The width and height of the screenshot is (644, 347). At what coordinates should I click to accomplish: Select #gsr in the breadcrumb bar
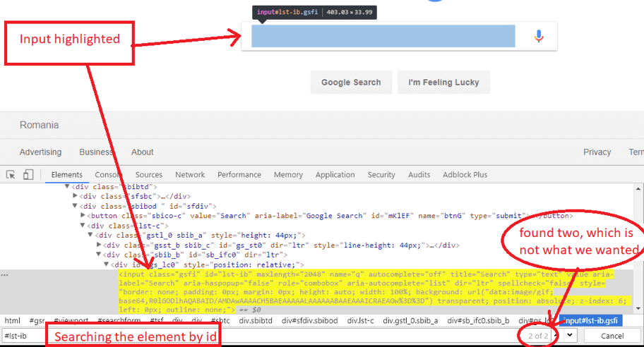coord(37,321)
